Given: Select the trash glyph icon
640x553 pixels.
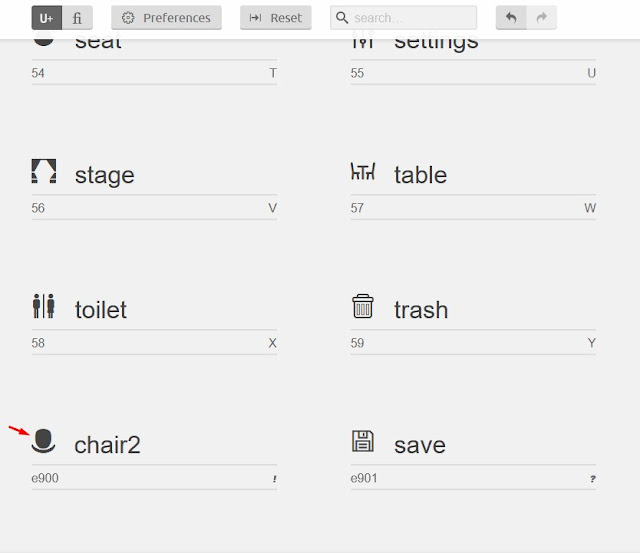Looking at the screenshot, I should point(362,306).
